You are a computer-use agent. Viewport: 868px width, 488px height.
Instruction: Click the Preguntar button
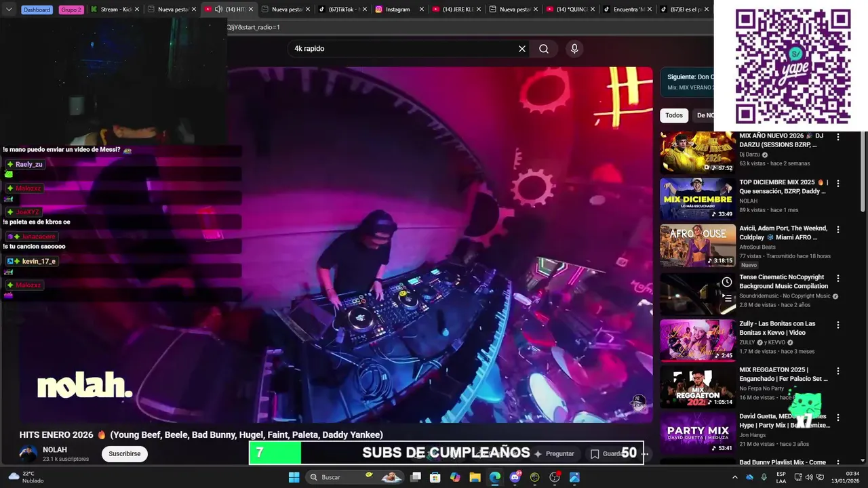[554, 453]
